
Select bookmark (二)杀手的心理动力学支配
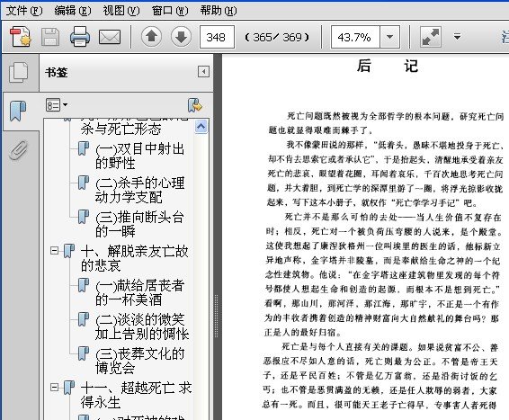pos(140,190)
